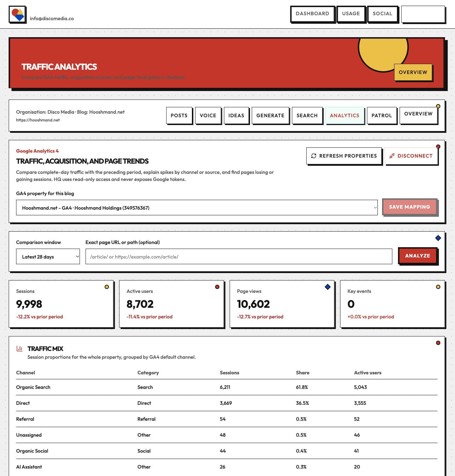The image size is (455, 476).
Task: Click the AI Assistant channel row
Action: (227, 467)
